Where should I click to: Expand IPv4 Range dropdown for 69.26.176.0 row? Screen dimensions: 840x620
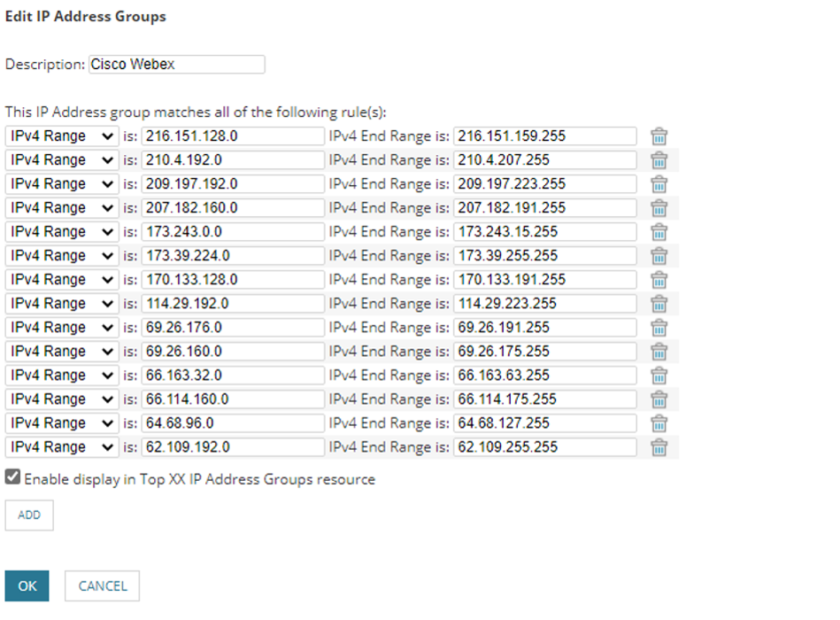click(62, 328)
